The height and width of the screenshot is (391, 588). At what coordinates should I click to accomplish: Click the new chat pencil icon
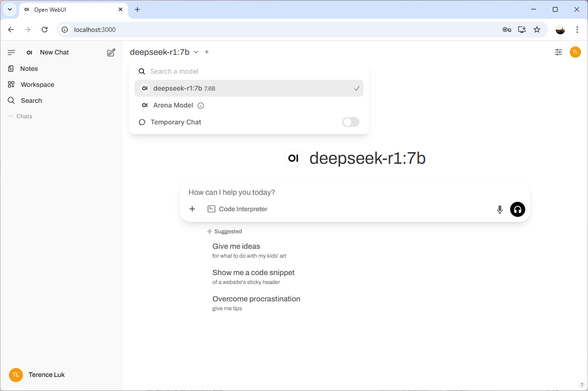(x=111, y=53)
